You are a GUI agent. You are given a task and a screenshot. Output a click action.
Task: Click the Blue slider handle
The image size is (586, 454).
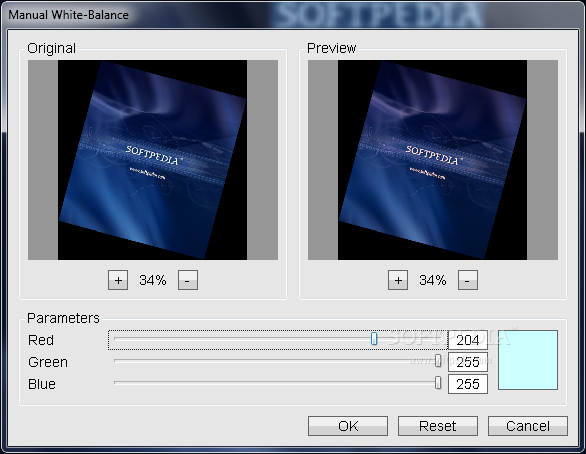point(438,383)
